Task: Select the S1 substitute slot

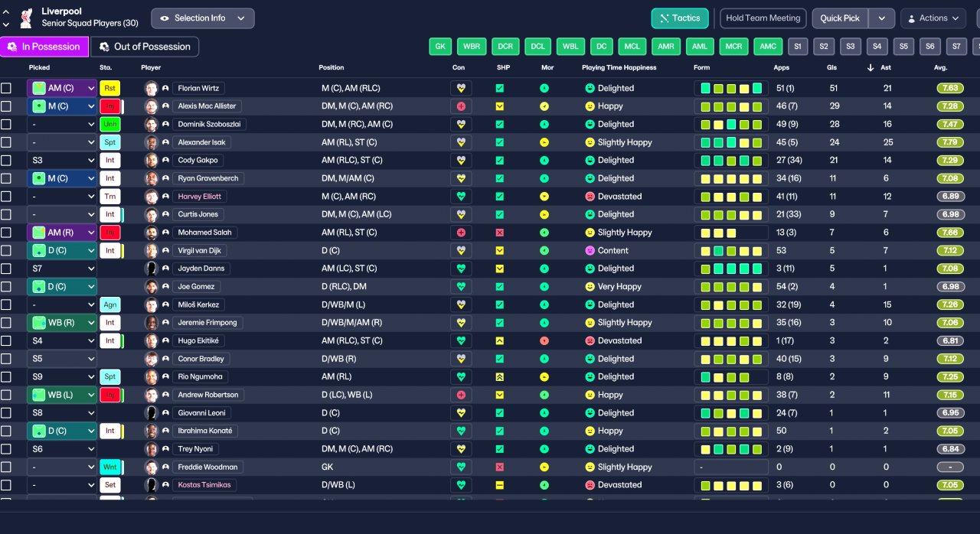Action: coord(797,47)
